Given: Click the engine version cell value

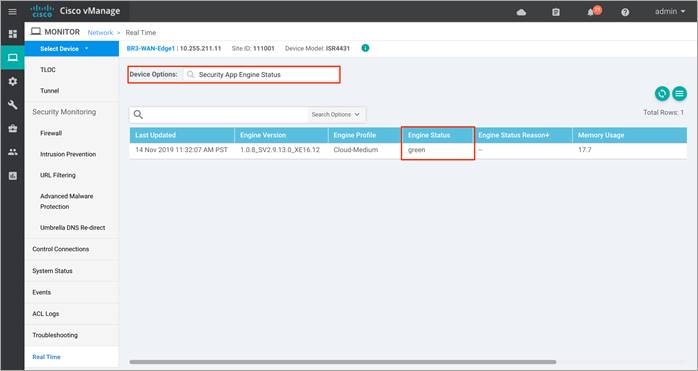Looking at the screenshot, I should click(x=280, y=150).
